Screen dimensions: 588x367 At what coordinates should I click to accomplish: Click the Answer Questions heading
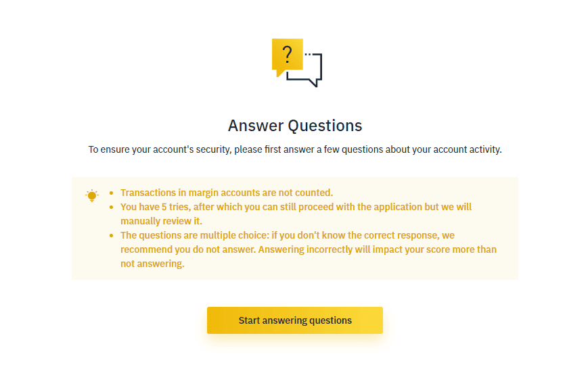[x=295, y=126]
